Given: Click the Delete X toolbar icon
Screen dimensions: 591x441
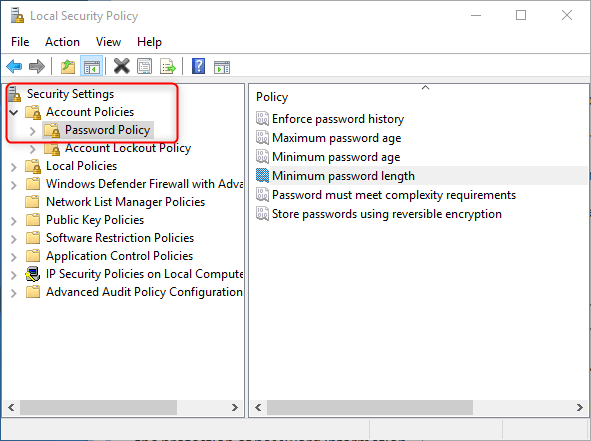Looking at the screenshot, I should 121,66.
